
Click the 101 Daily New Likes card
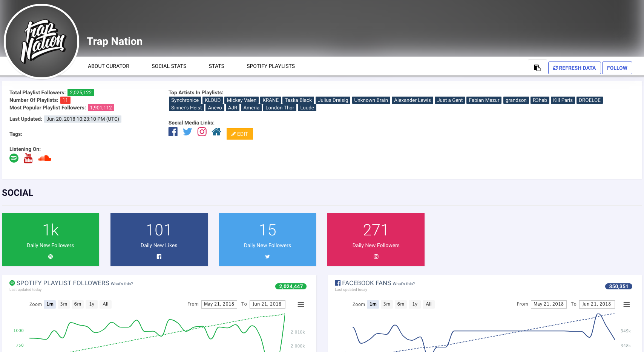tap(159, 240)
